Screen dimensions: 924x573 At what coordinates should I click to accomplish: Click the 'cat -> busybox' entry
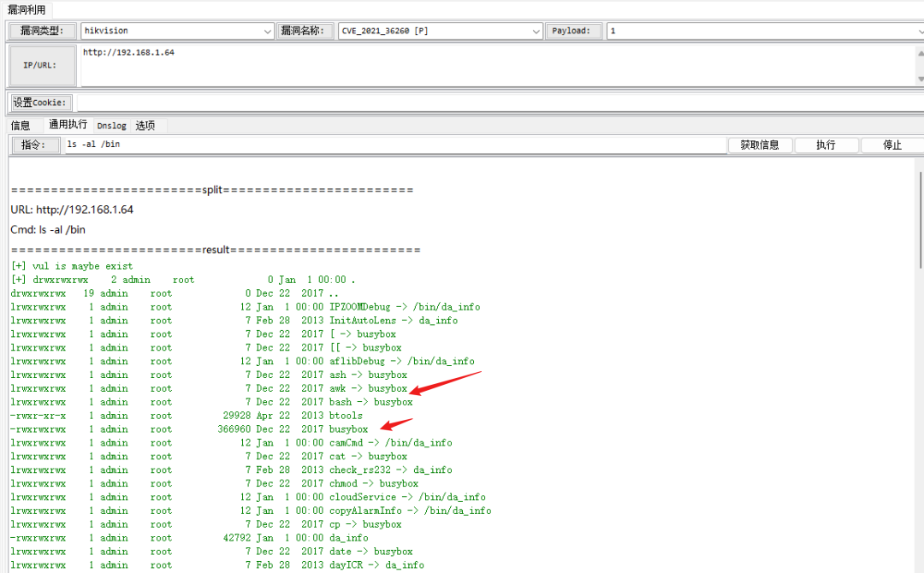368,456
